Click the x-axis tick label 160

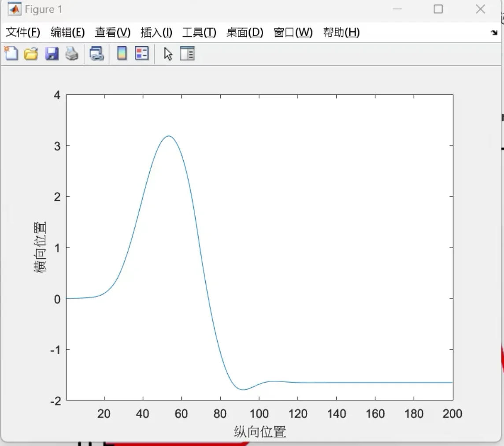pyautogui.click(x=375, y=413)
